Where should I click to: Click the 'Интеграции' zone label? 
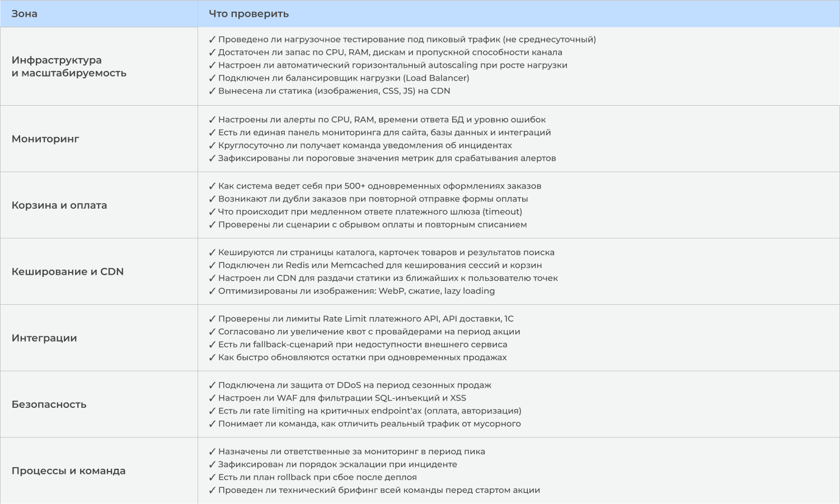pos(44,338)
